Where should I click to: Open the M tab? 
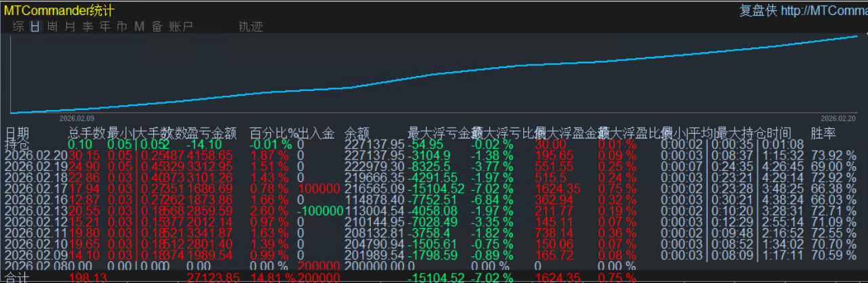click(140, 26)
